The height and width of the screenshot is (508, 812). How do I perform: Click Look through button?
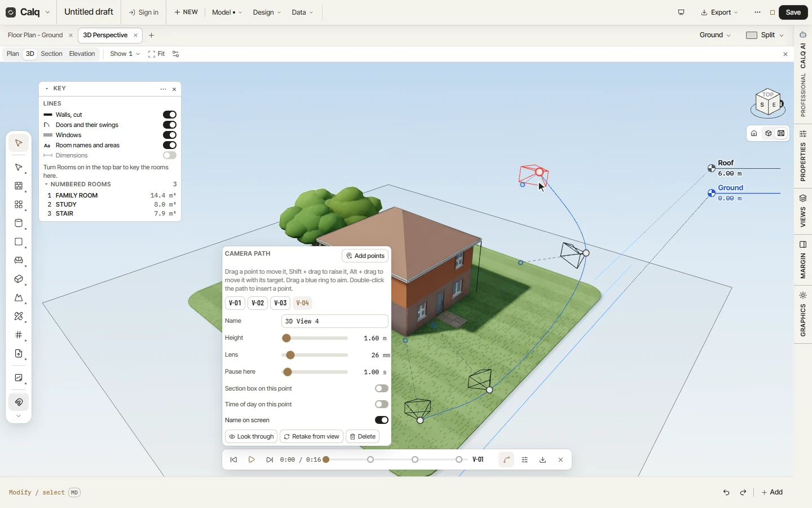click(251, 437)
